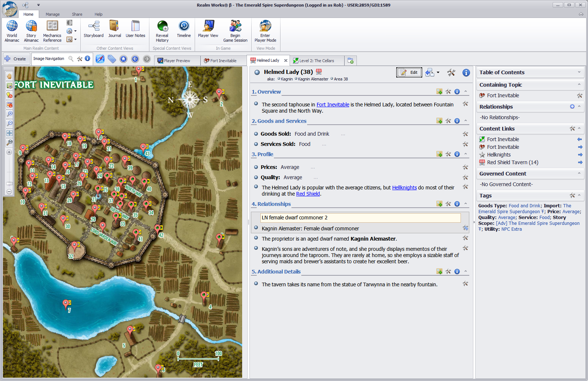Toggle reveal circle for Goods Sold snippet
This screenshot has width=588, height=381.
(256, 133)
